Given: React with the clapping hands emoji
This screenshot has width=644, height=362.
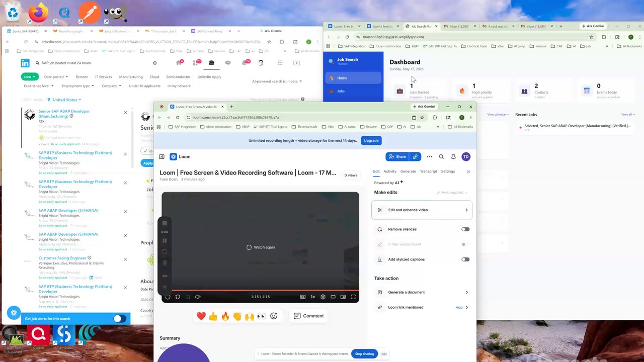Looking at the screenshot, I should 237,316.
